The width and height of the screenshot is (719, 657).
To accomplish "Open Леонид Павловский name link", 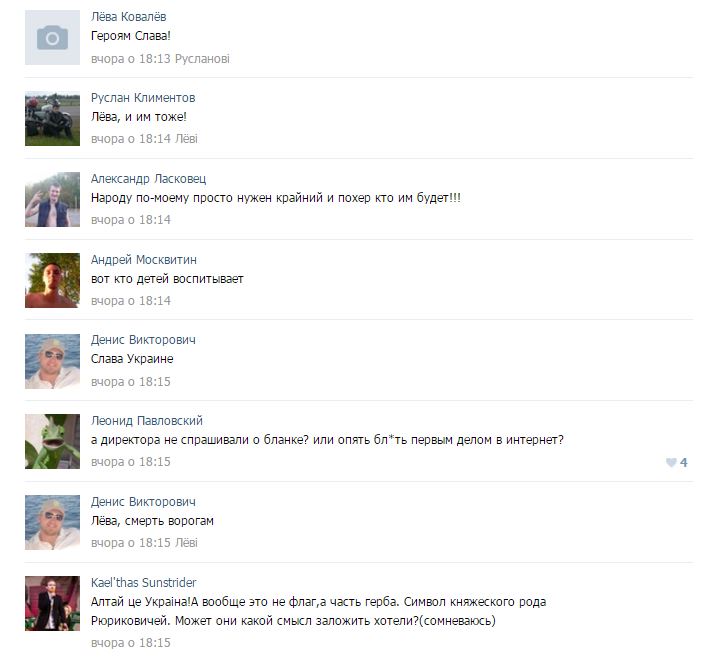I will (147, 421).
